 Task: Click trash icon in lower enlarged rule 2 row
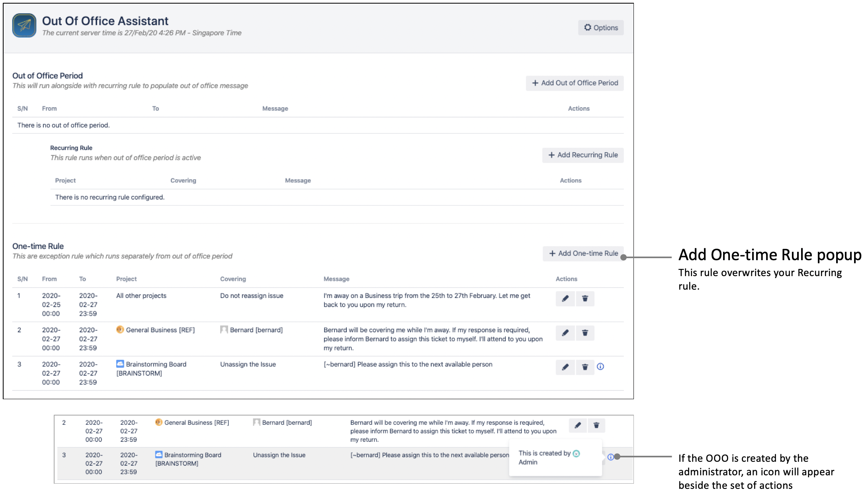point(596,425)
